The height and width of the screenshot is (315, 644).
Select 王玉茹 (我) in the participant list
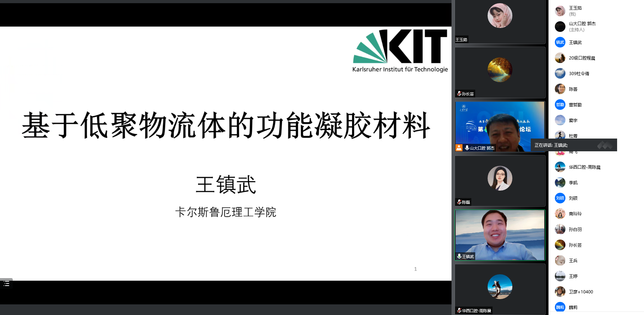tap(575, 11)
